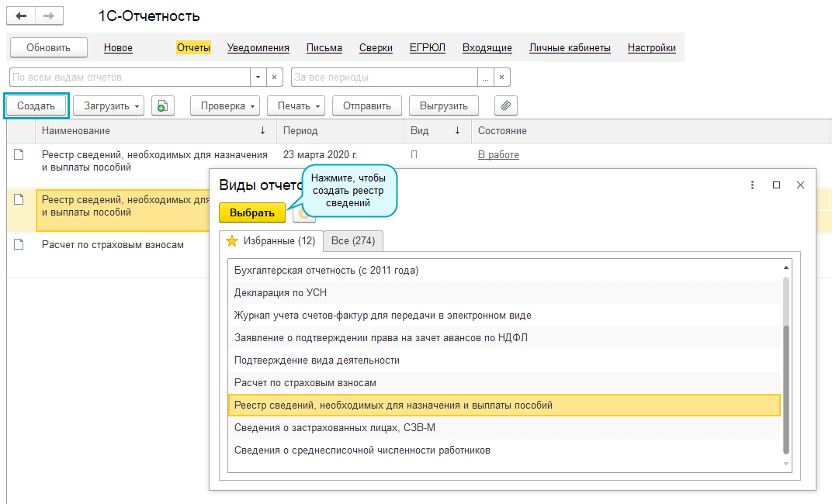
Task: Close the Виды отчетов dialog
Action: click(800, 185)
